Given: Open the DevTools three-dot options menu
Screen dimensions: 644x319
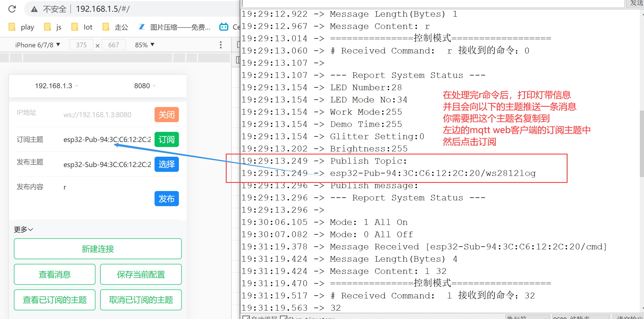Looking at the screenshot, I should click(x=221, y=45).
